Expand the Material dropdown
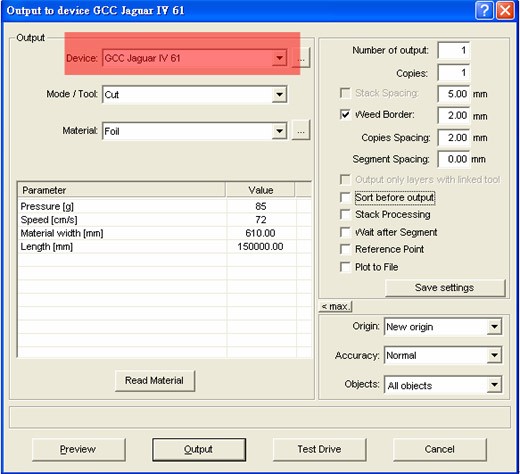The height and width of the screenshot is (474, 520). coord(279,131)
